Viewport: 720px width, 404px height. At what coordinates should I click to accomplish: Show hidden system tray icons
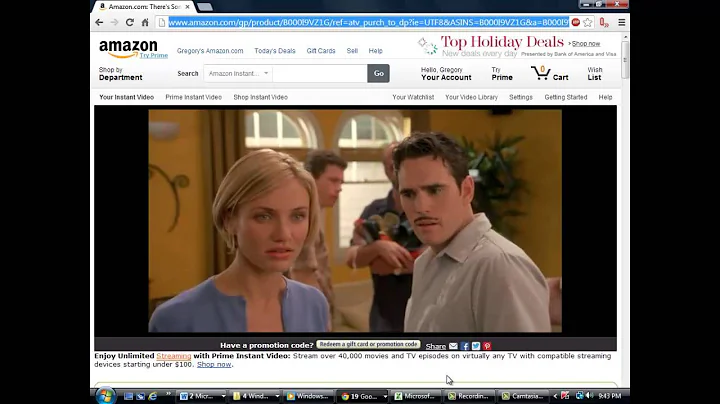point(555,396)
